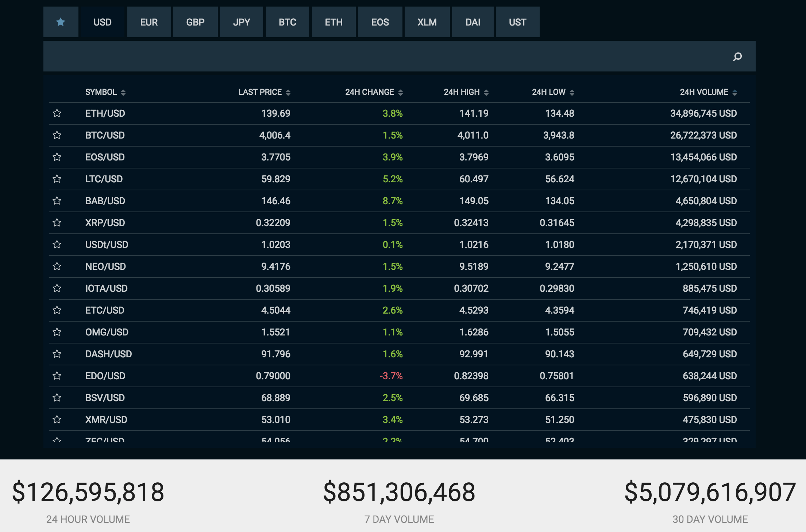Viewport: 806px width, 532px height.
Task: Open the UST market tab
Action: coord(517,22)
